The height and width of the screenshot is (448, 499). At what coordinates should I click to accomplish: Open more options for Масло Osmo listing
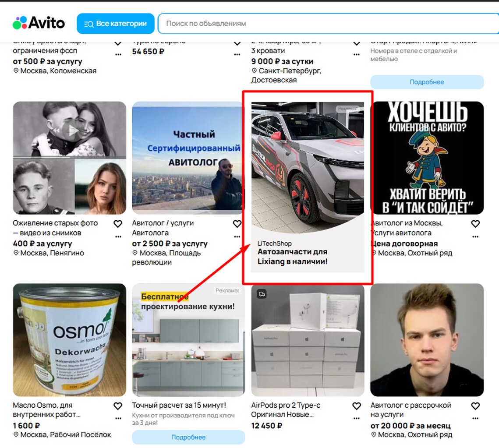pyautogui.click(x=118, y=419)
